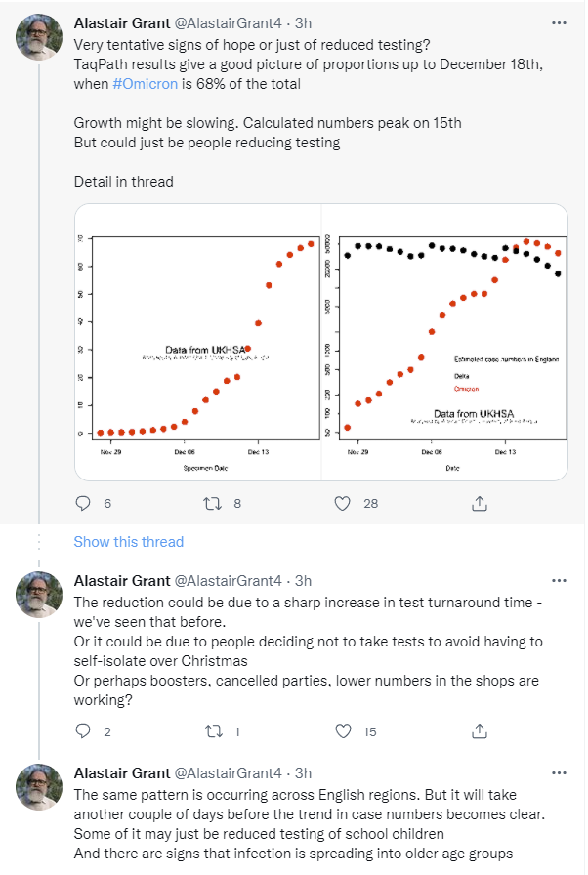This screenshot has width=588, height=875.
Task: Retweet the test turnaround time tweet
Action: pos(212,730)
